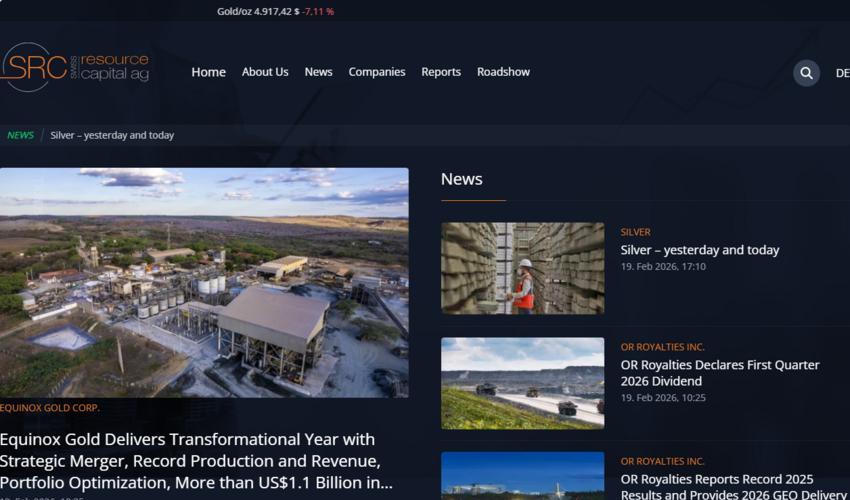Click the date '19. Feb 2026, 17:10'

tap(663, 266)
